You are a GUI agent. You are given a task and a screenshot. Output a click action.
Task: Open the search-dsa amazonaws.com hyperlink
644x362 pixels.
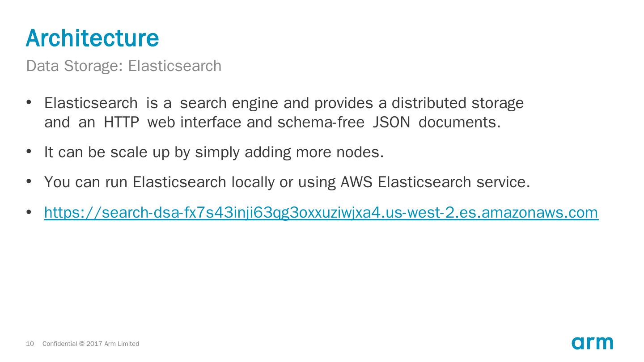321,213
